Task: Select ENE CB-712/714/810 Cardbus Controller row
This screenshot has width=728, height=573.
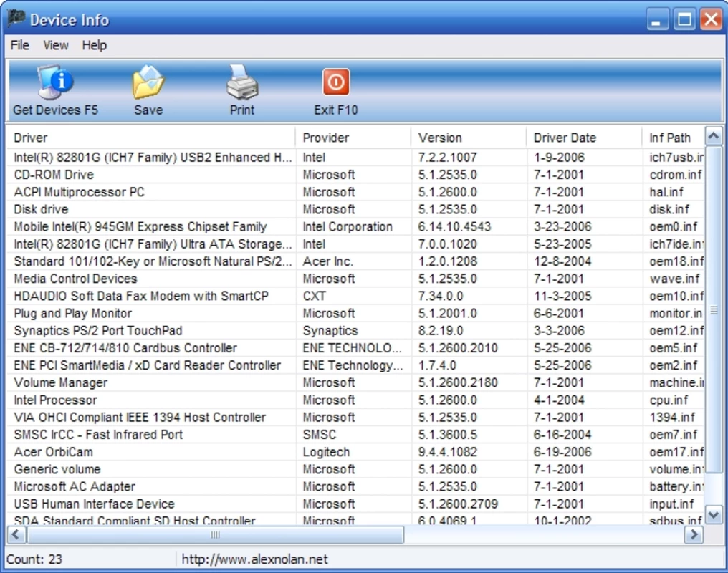Action: coord(355,347)
